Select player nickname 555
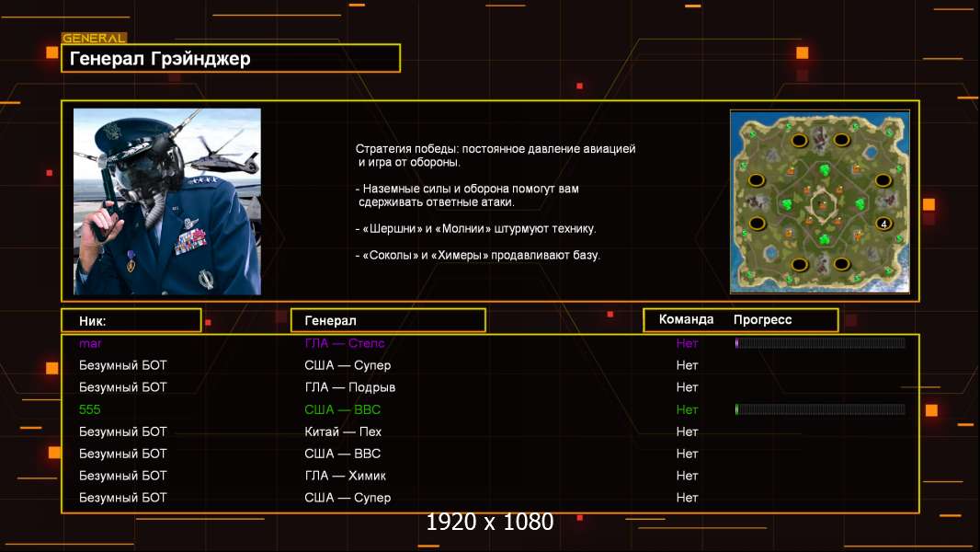Viewport: 980px width, 552px height. point(91,409)
